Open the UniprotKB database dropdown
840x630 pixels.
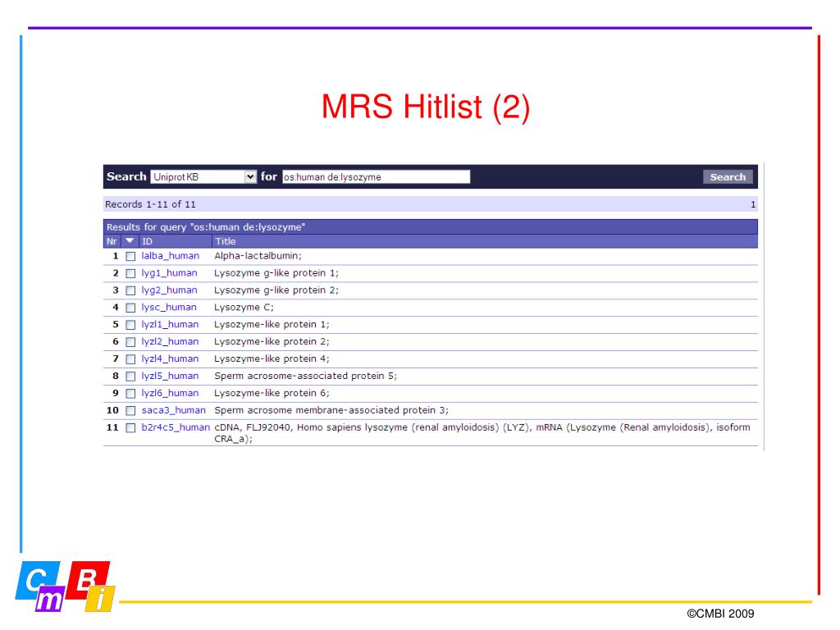click(x=203, y=177)
